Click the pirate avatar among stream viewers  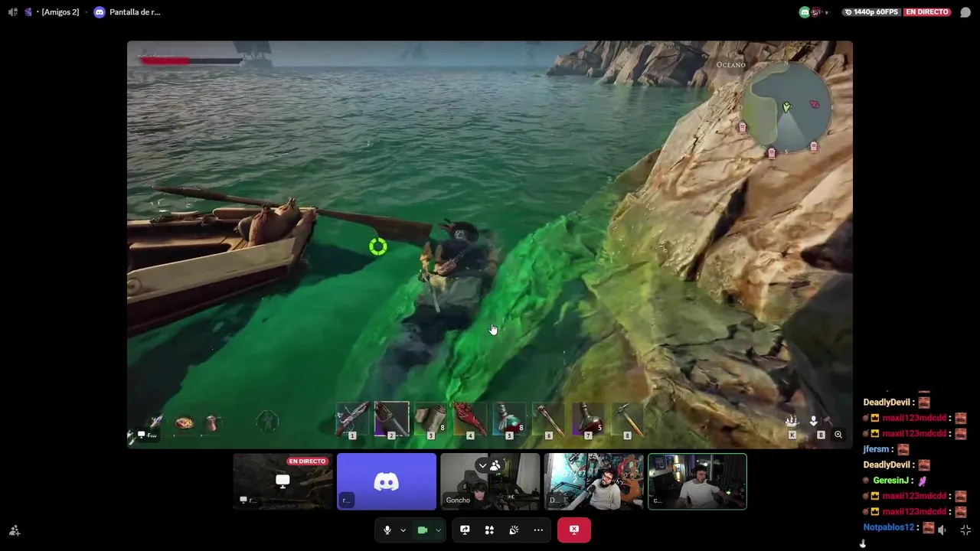pos(816,12)
